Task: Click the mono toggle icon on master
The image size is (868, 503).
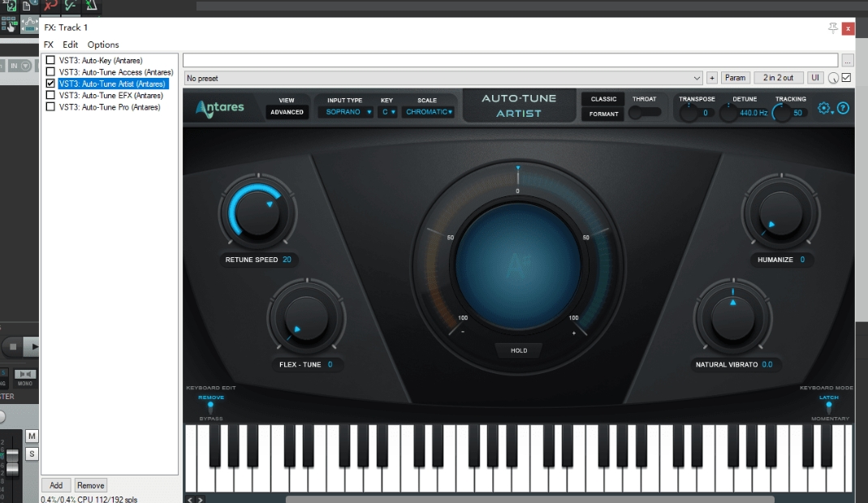Action: (x=25, y=375)
